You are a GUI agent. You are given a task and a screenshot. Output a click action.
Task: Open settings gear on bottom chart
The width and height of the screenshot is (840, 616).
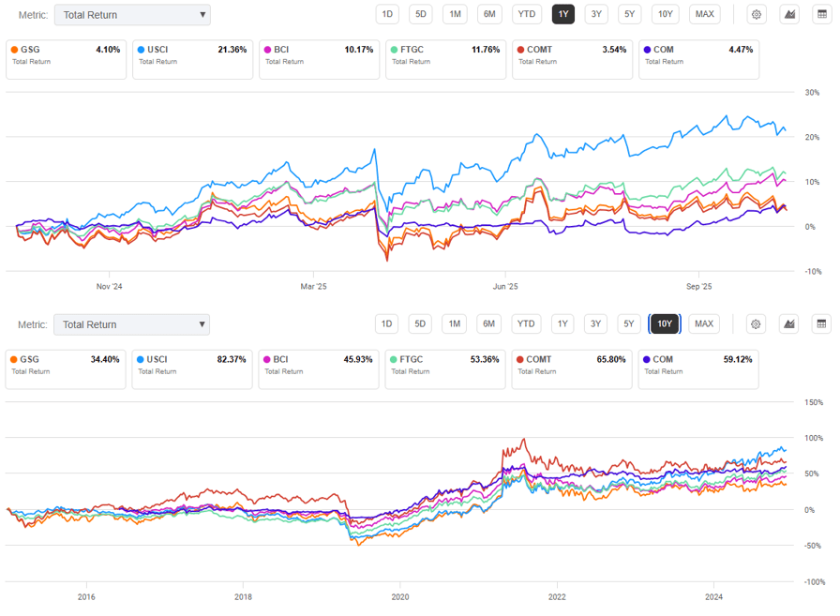(x=756, y=324)
